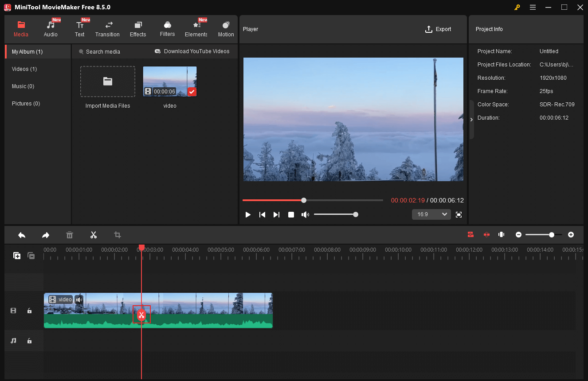Add a new track with plus icon

click(17, 256)
